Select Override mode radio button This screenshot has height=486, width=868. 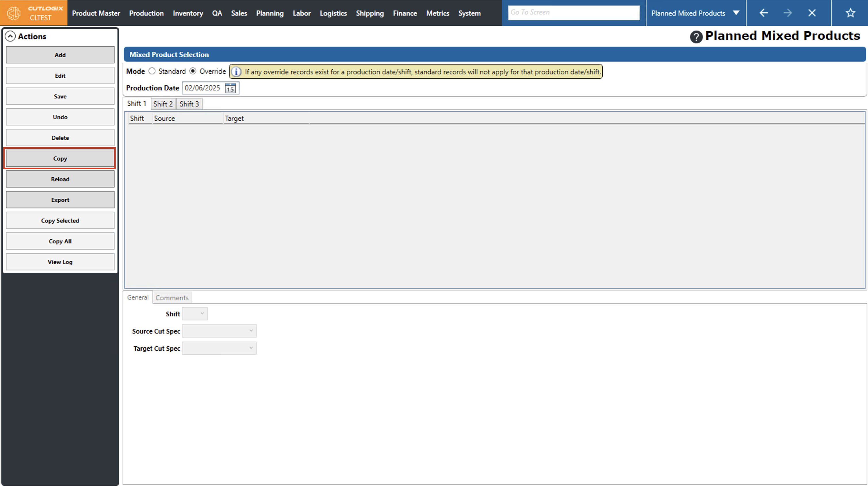pyautogui.click(x=193, y=71)
